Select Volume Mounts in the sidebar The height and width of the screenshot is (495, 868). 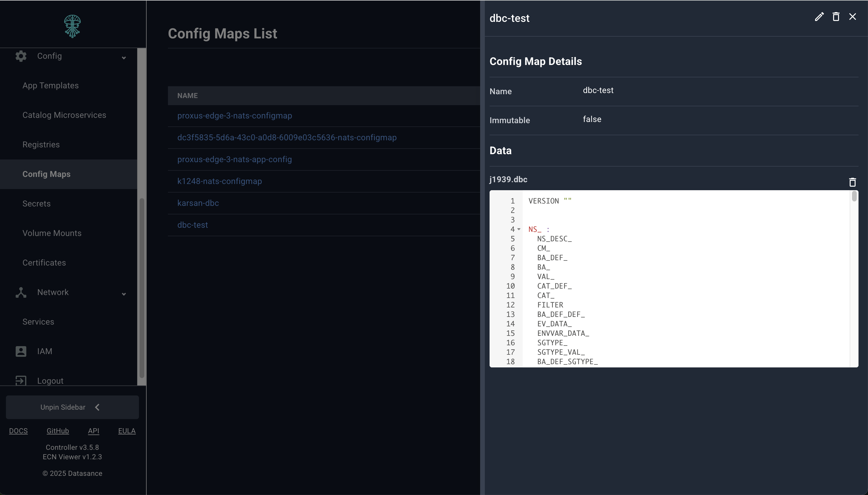tap(52, 233)
